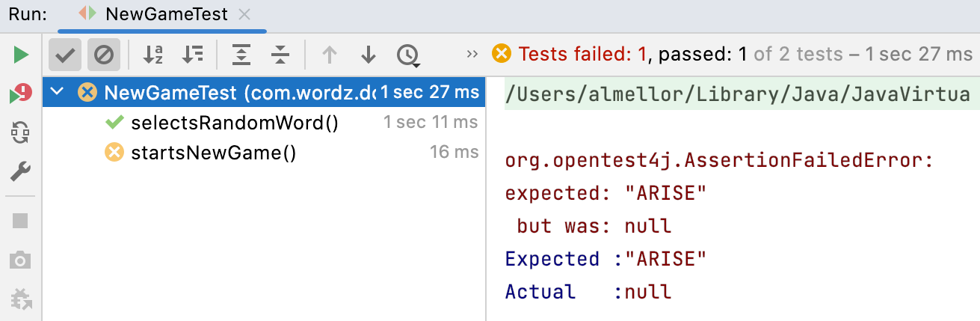Rerun failed tests icon

[x=21, y=94]
